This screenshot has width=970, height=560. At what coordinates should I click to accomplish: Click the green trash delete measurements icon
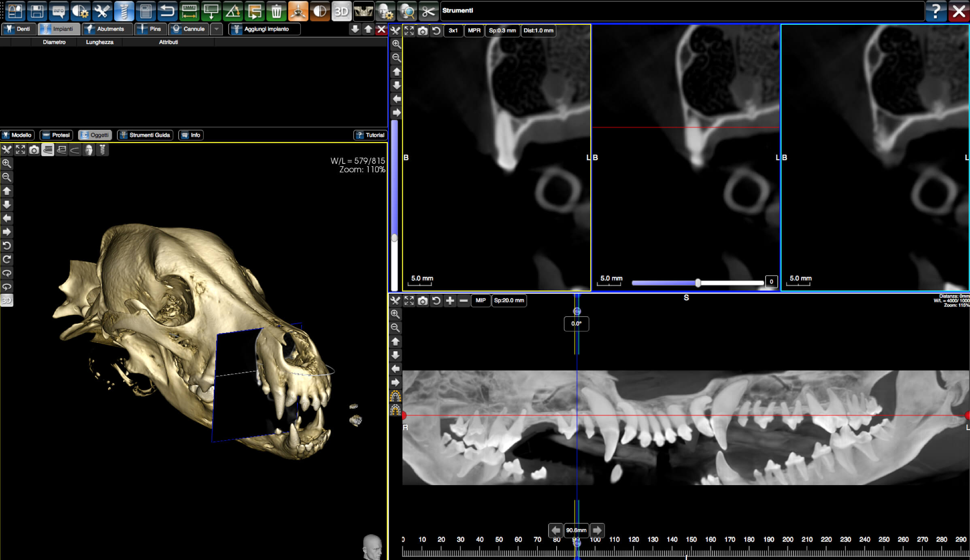pyautogui.click(x=277, y=11)
